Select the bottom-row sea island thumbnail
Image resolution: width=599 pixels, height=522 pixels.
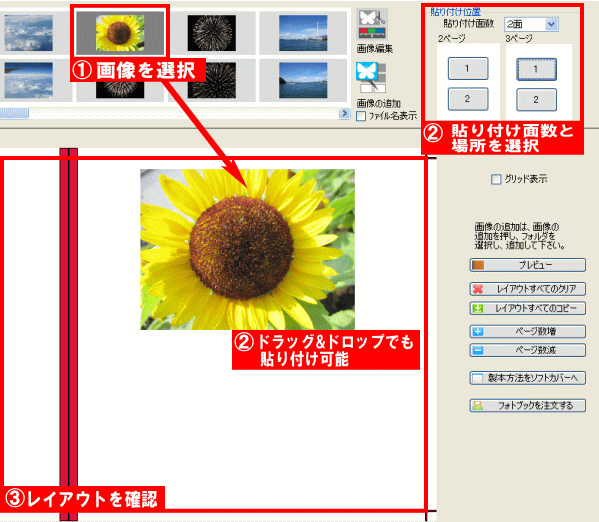pos(303,80)
